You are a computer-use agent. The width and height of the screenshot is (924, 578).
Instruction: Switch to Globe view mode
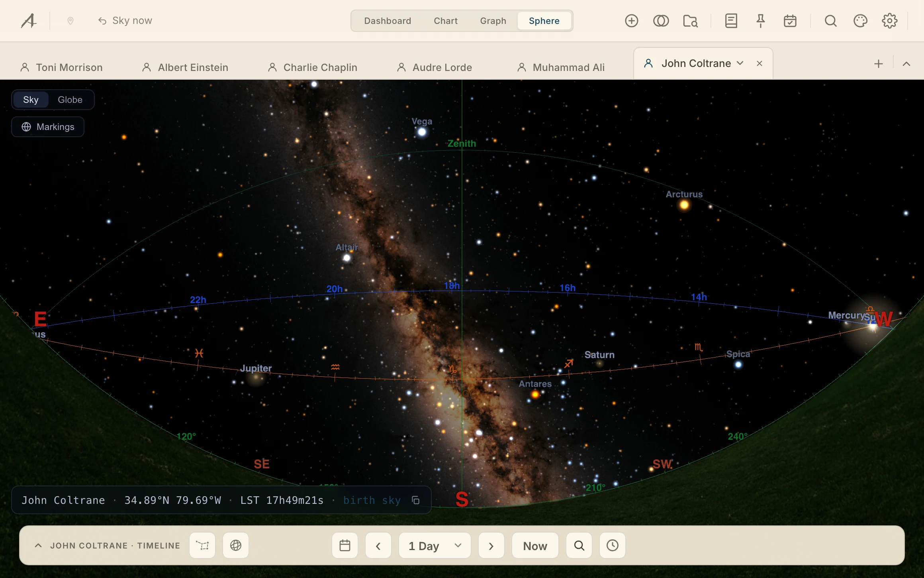click(x=70, y=100)
